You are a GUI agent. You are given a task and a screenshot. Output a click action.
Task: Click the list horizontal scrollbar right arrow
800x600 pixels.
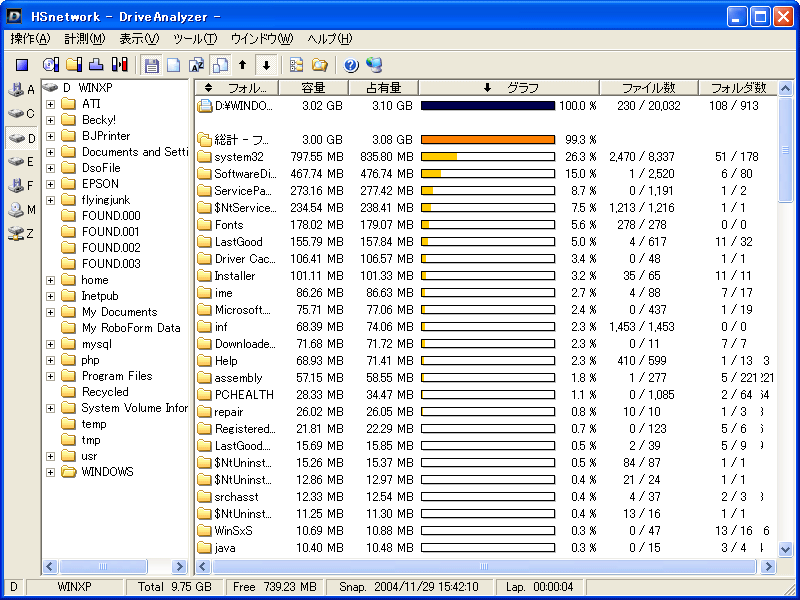pos(768,566)
